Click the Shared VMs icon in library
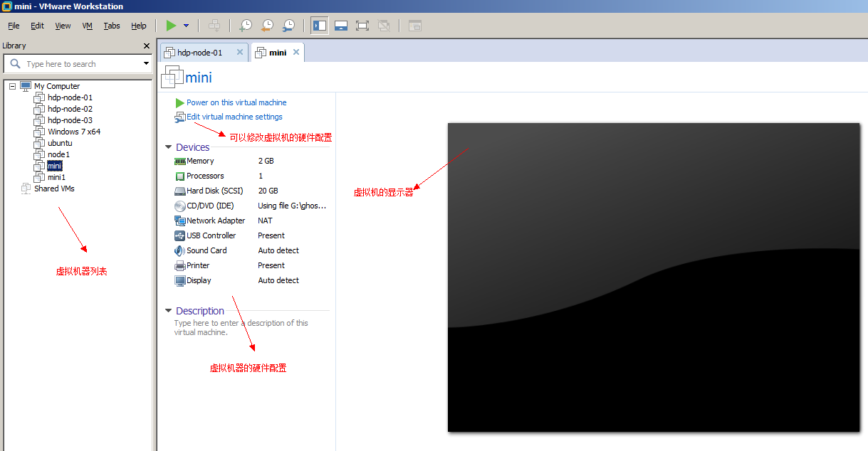Screen dimensions: 868x451 (x=26, y=189)
